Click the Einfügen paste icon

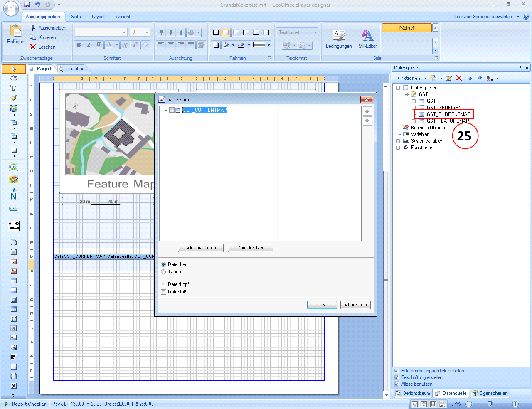(x=15, y=32)
